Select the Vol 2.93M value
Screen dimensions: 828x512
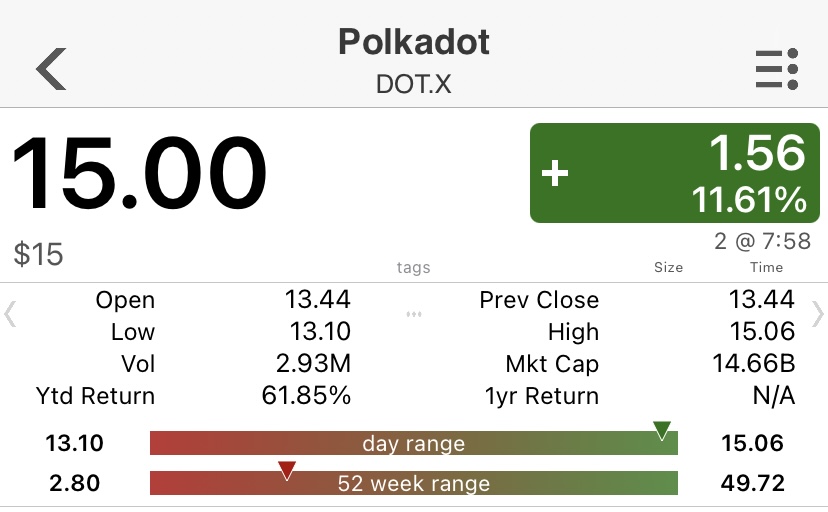click(x=313, y=364)
